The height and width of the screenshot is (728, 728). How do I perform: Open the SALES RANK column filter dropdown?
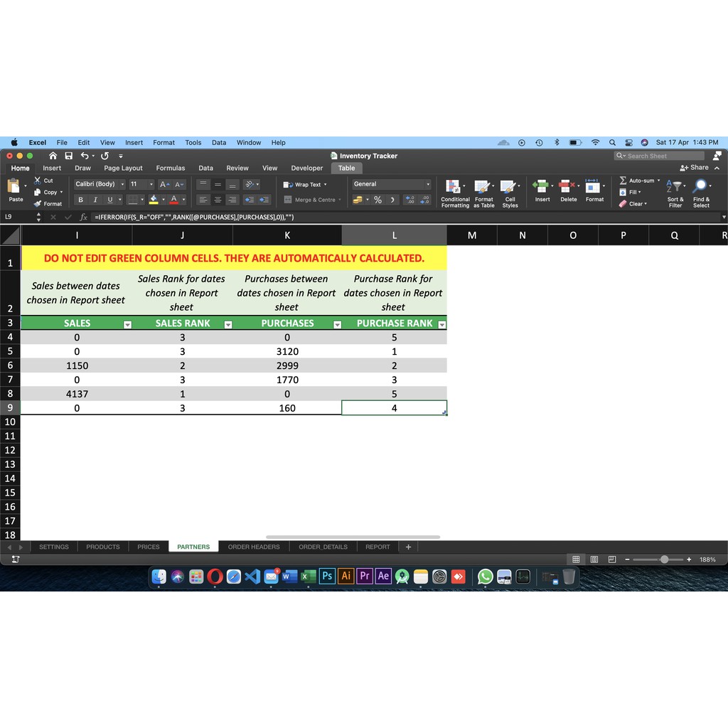(228, 324)
